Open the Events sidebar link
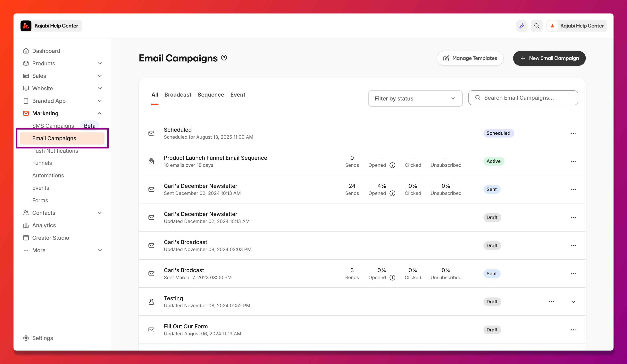The image size is (627, 364). coord(41,188)
